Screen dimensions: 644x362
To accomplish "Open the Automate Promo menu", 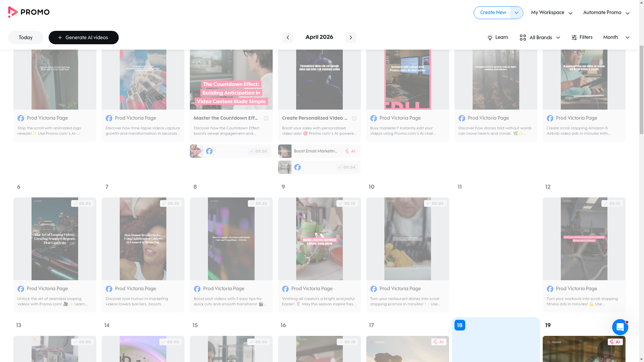I will pyautogui.click(x=606, y=13).
